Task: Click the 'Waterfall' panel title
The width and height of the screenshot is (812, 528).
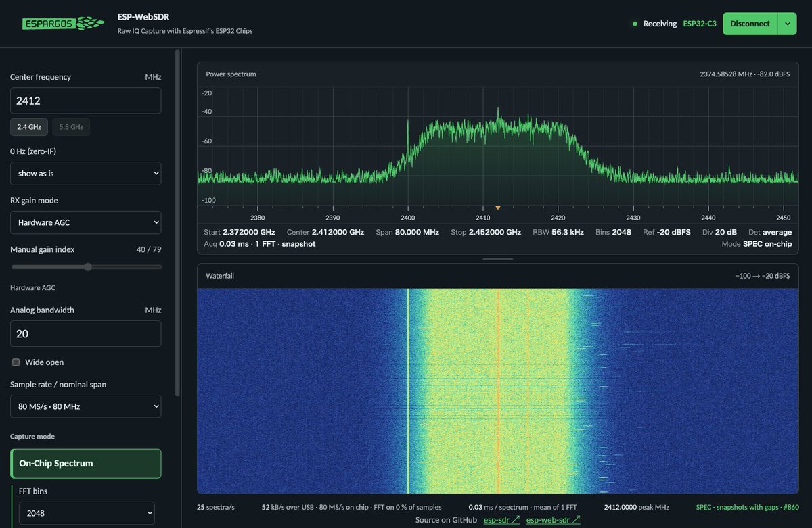Action: tap(220, 276)
